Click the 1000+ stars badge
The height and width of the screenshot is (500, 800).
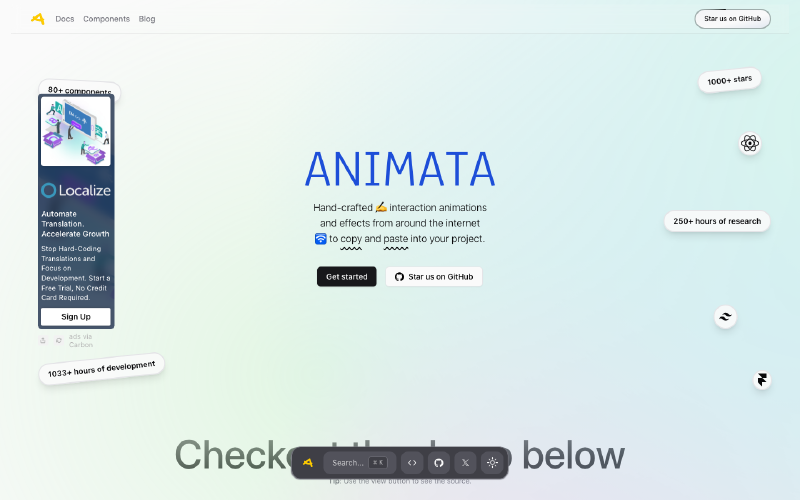click(729, 80)
